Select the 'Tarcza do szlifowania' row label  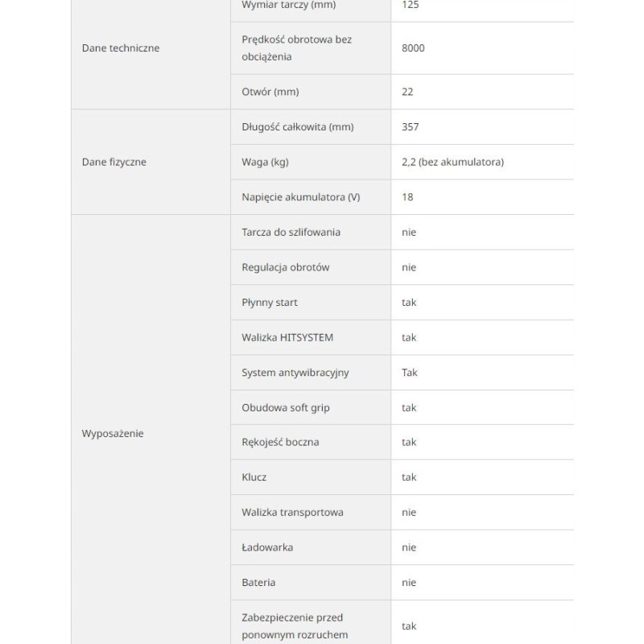tap(291, 233)
